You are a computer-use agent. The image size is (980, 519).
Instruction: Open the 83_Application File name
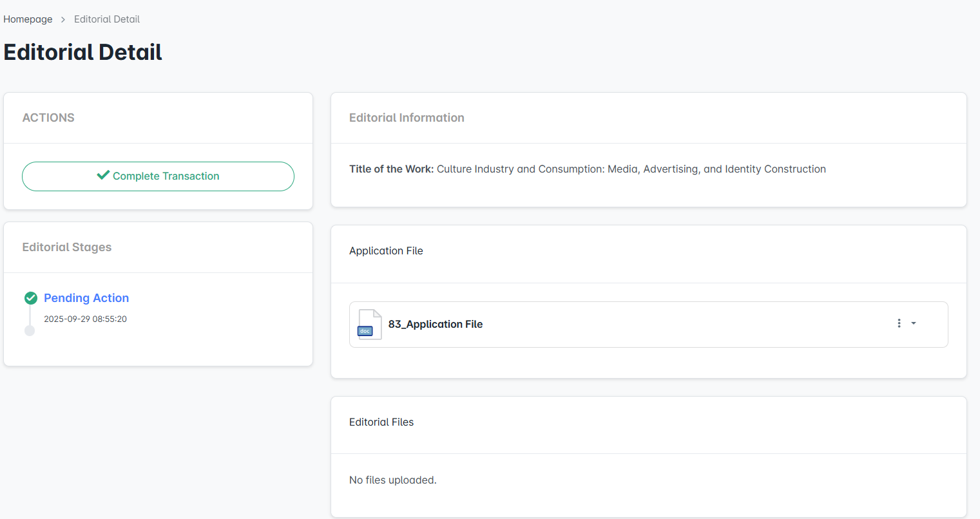[436, 325]
